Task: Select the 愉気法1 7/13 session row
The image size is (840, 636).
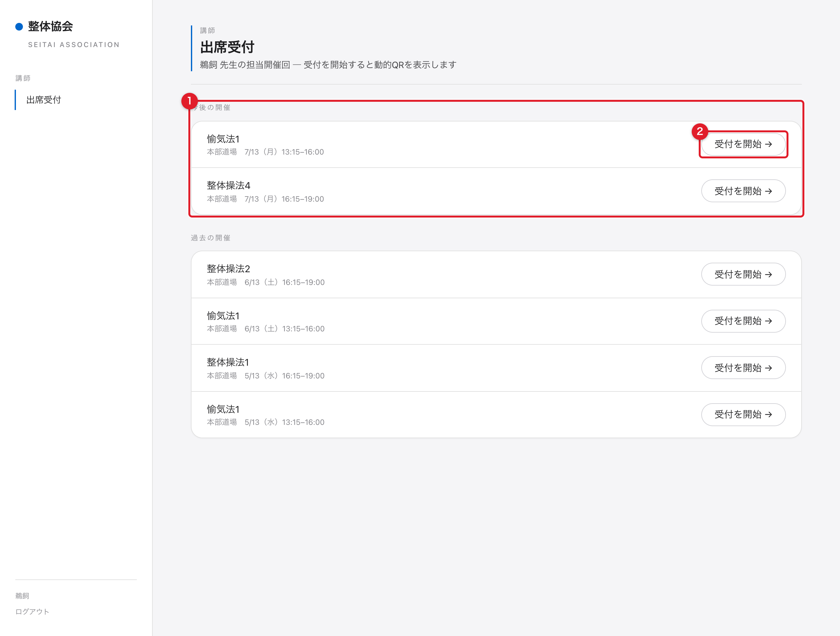Action: pos(496,145)
